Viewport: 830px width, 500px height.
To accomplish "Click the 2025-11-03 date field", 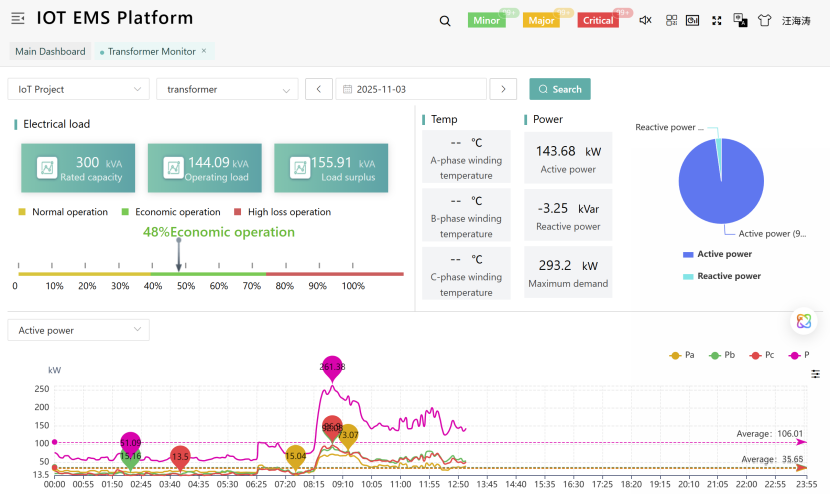I will (410, 89).
